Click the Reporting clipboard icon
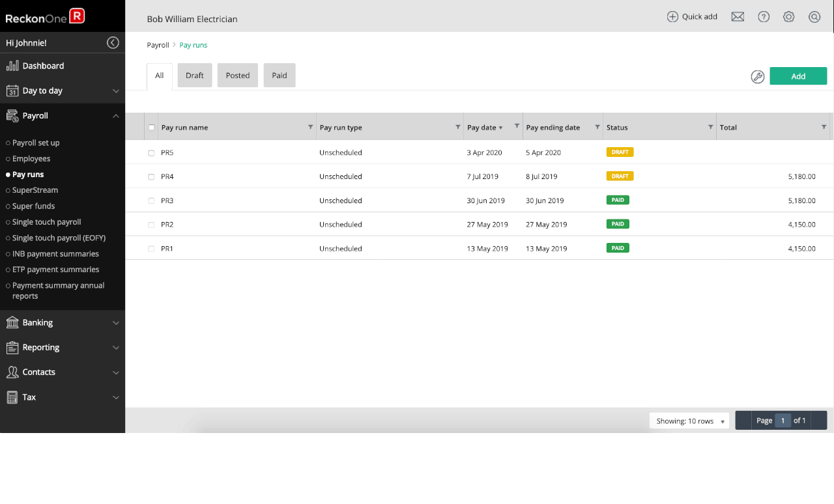The image size is (834, 504). (12, 348)
